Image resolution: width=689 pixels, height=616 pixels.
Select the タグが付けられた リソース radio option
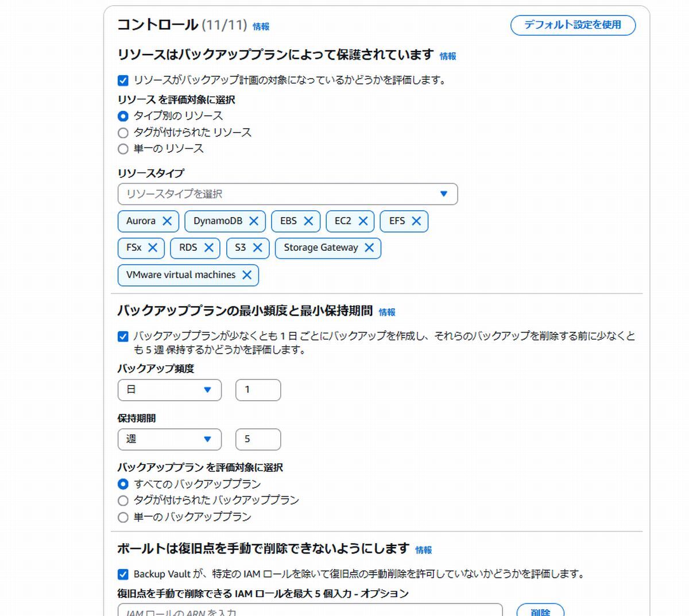pos(123,133)
